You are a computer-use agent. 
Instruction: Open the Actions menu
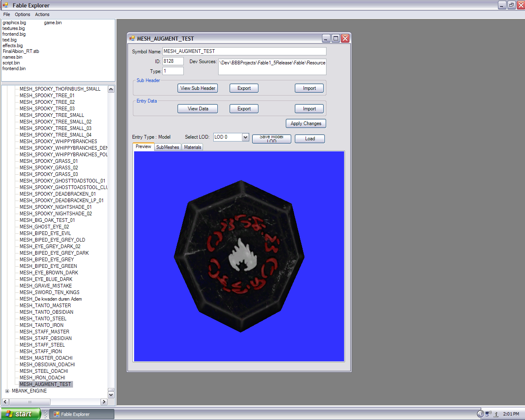42,14
